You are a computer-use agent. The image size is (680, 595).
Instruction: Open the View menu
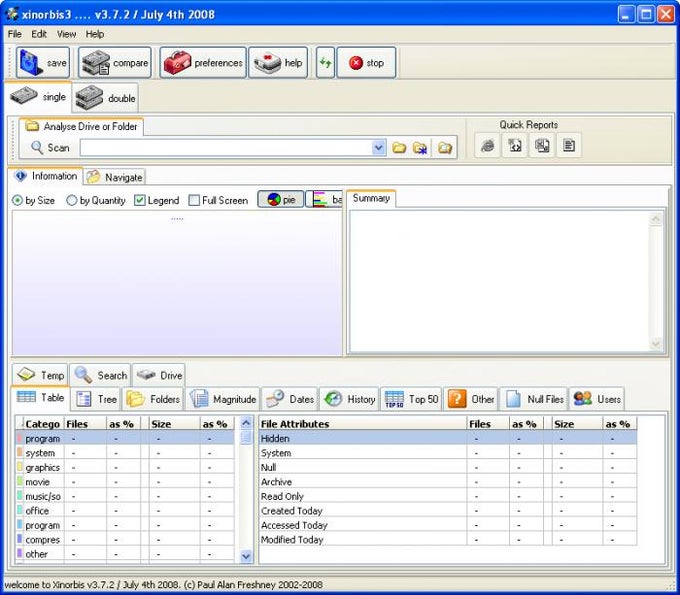pyautogui.click(x=66, y=34)
